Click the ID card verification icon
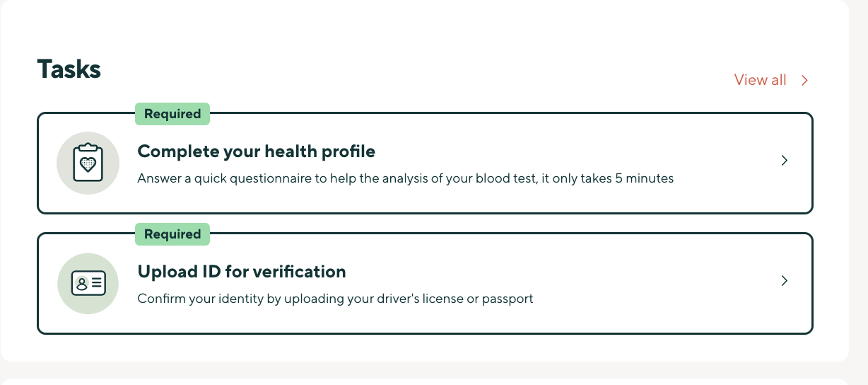868x385 pixels. click(x=88, y=283)
